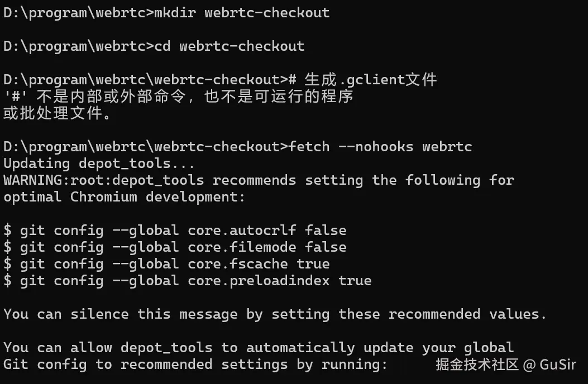Click the allow depot_tools to automatically update line

(258, 348)
